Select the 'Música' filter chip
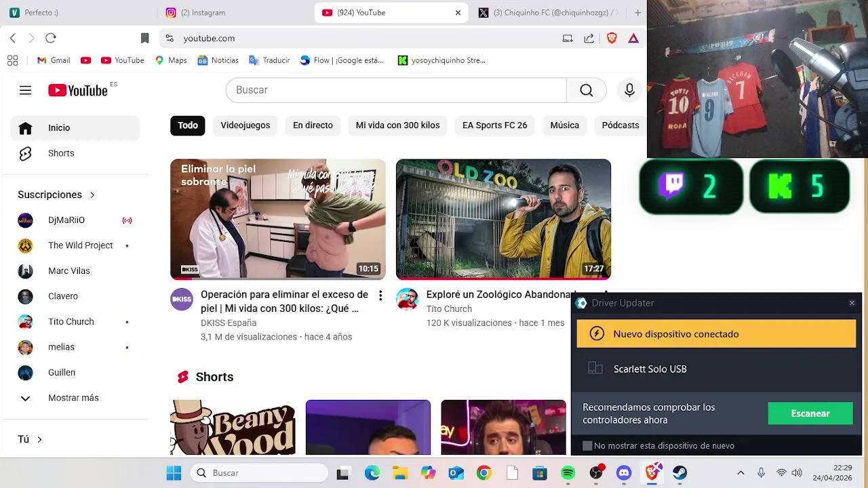Image resolution: width=868 pixels, height=488 pixels. (564, 125)
